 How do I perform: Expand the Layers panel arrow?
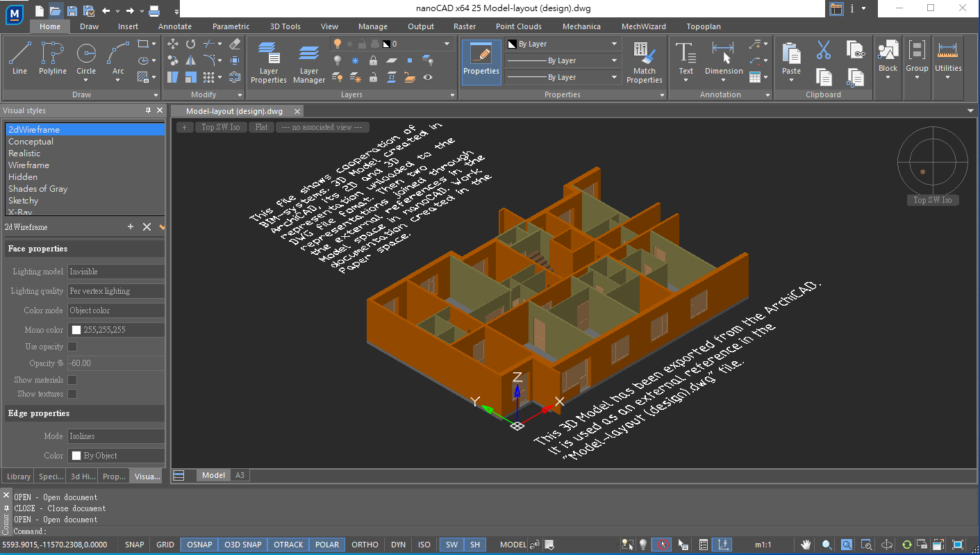(452, 95)
